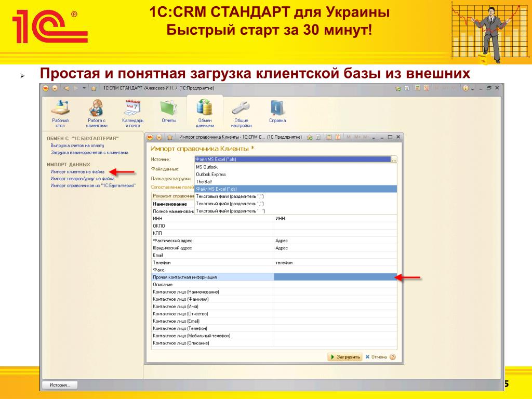Image resolution: width=532 pixels, height=399 pixels.
Task: Open the Справка help section
Action: 277,111
